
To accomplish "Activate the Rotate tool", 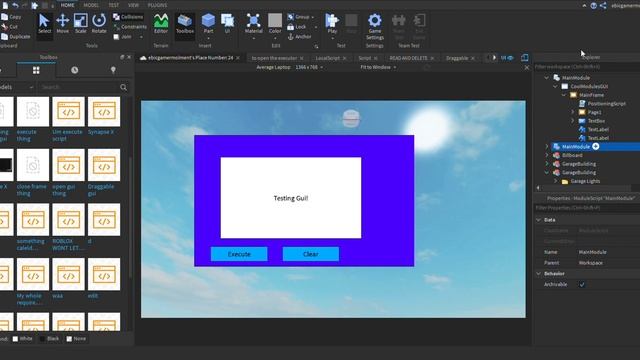I will [99, 24].
